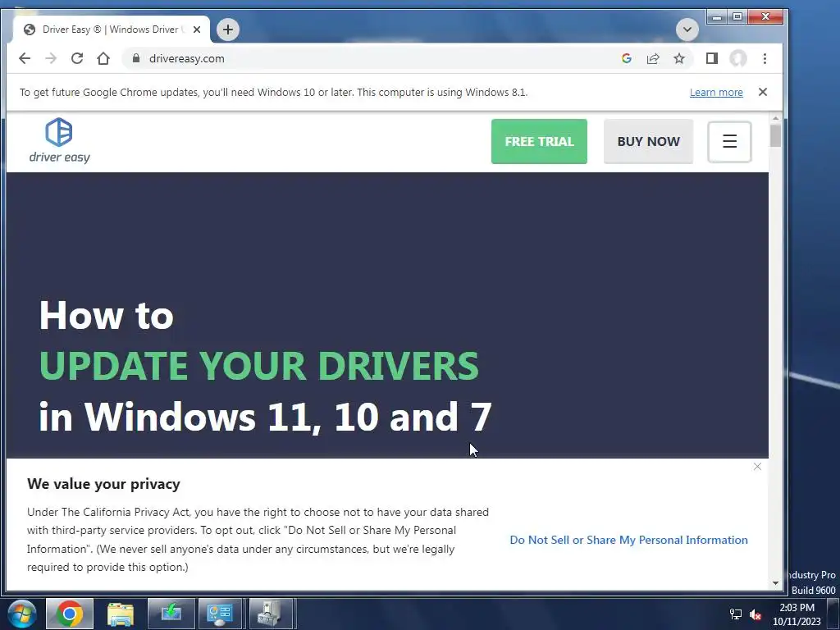Close the Driver Easy tab

click(197, 30)
